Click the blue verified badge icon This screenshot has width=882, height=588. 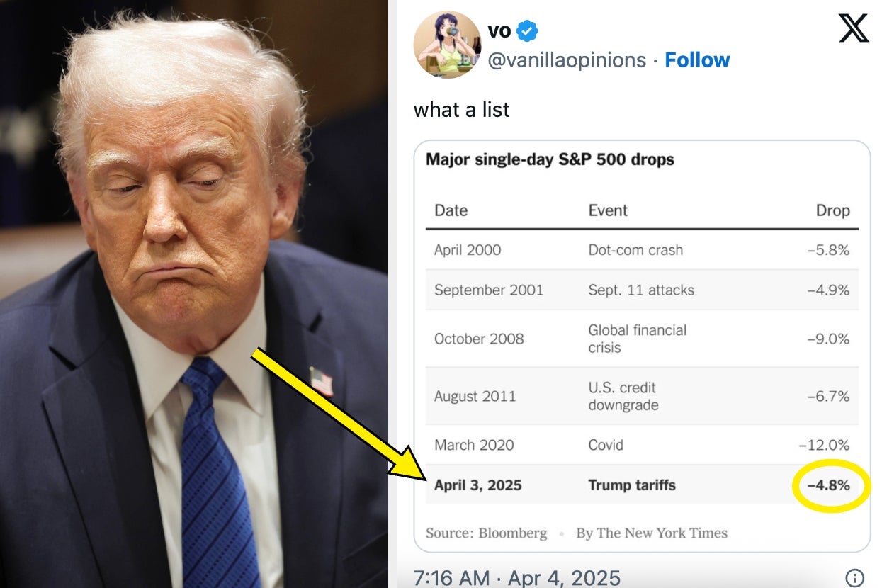[x=526, y=31]
